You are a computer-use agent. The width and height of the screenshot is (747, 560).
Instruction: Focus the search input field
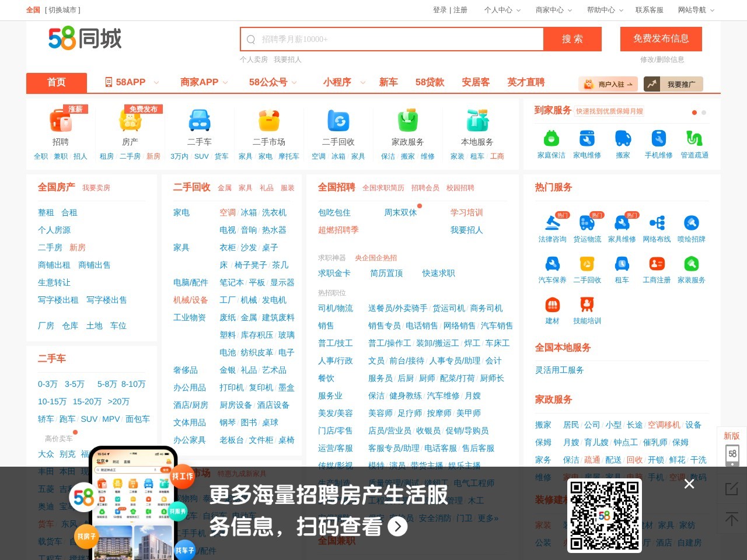[392, 39]
